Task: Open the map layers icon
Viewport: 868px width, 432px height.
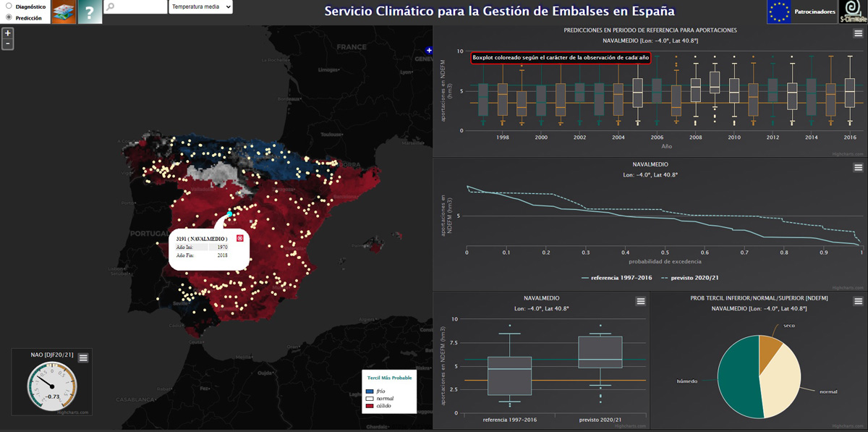Action: pos(64,12)
